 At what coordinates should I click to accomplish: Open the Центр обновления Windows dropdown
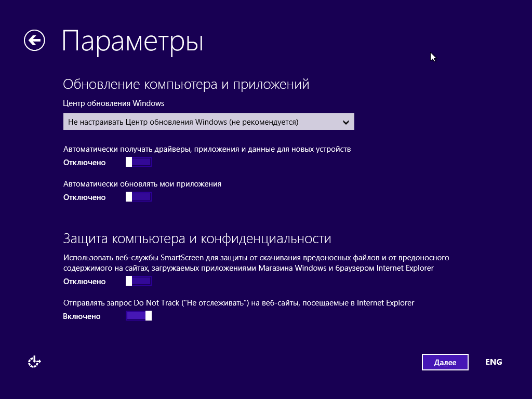(x=208, y=122)
